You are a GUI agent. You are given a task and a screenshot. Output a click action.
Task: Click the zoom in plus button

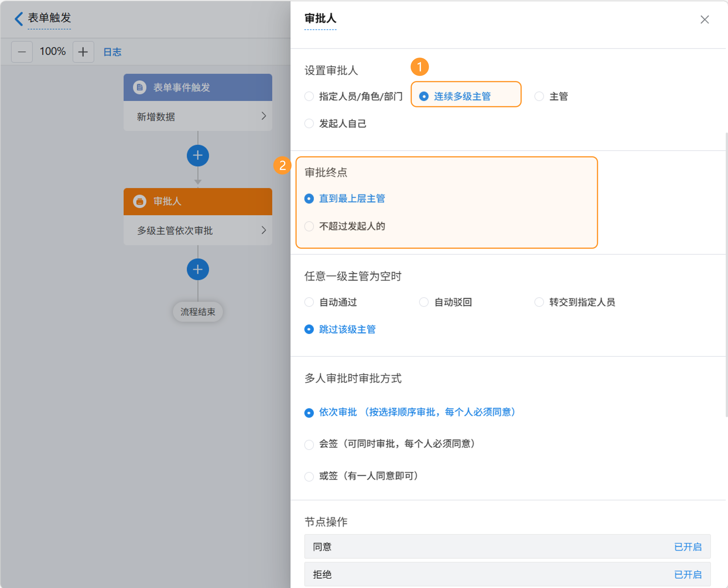[83, 52]
